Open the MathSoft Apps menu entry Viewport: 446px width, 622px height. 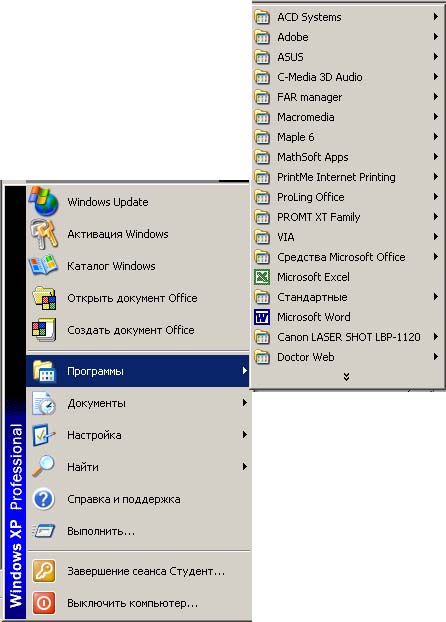(x=348, y=157)
